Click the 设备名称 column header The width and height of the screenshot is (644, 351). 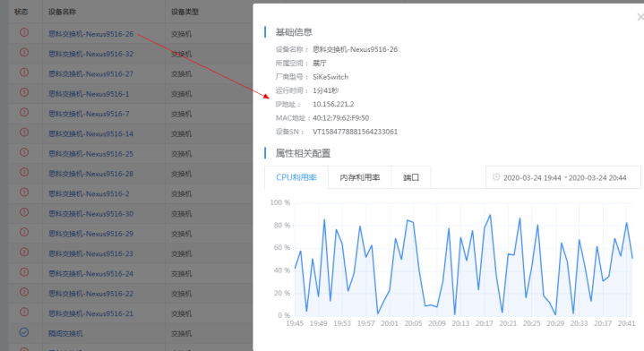(62, 12)
